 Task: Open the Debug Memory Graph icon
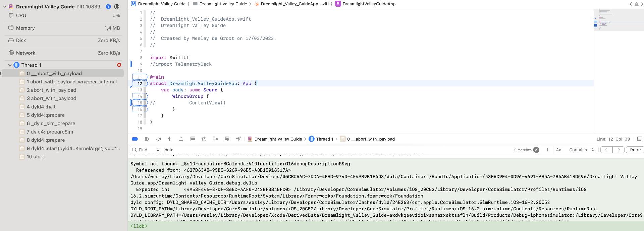pos(215,139)
